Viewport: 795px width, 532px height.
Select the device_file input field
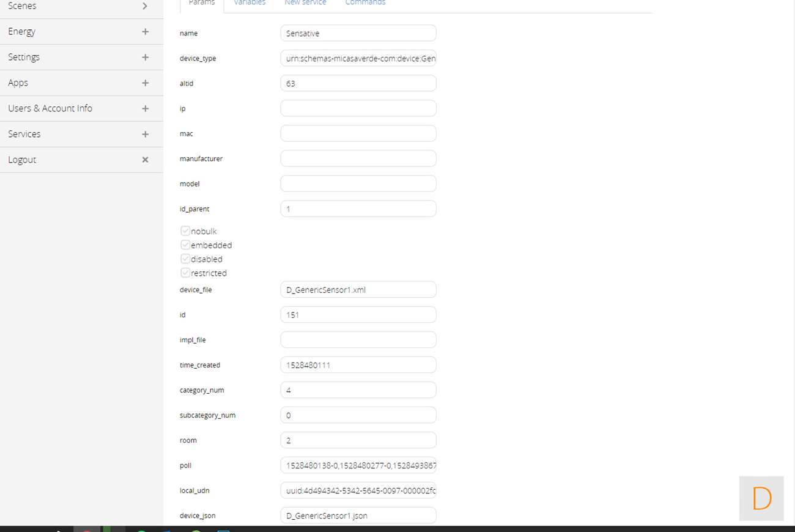coord(358,290)
